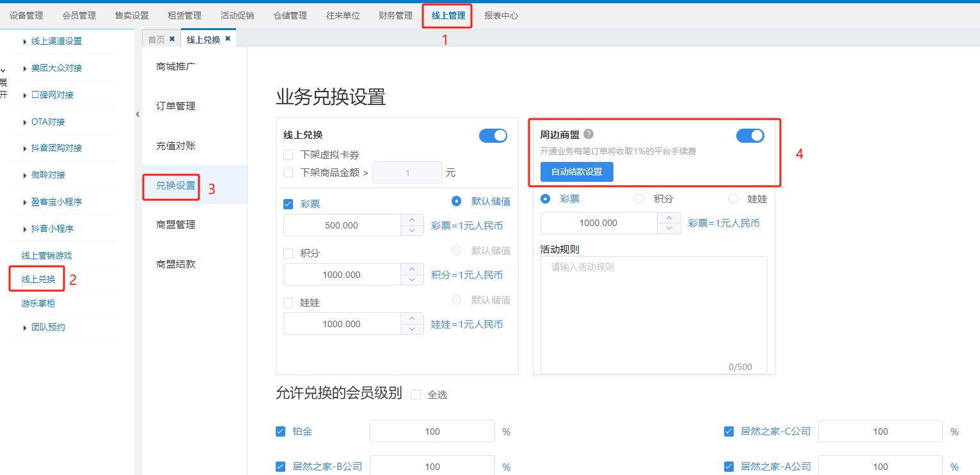Click the 活动规则 text area
The image size is (980, 475).
(654, 315)
